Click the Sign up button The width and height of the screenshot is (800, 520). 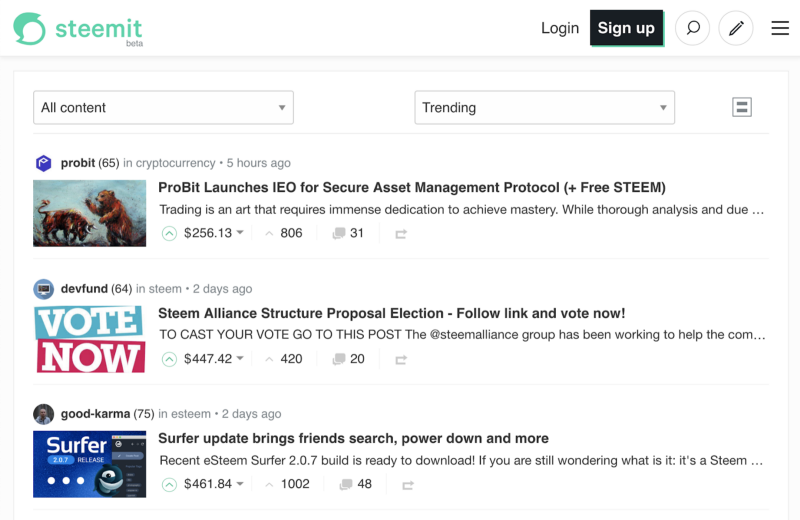point(626,28)
